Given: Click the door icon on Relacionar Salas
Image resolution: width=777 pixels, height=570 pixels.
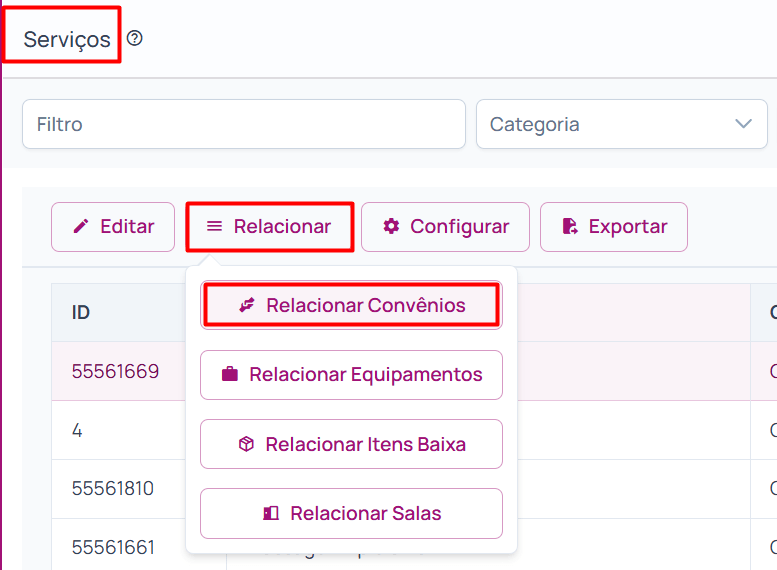Looking at the screenshot, I should [271, 513].
